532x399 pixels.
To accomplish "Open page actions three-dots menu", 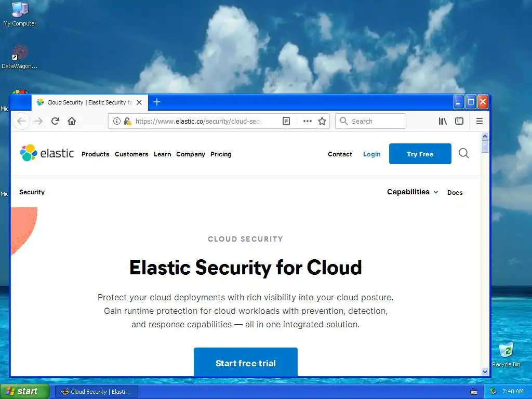I will click(308, 121).
